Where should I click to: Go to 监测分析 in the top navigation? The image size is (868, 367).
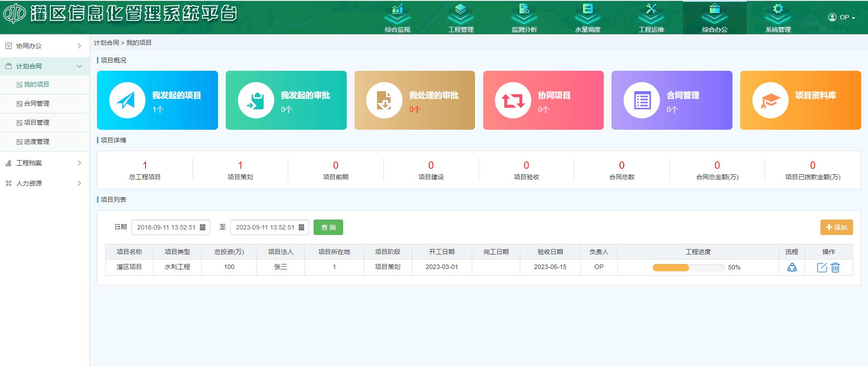tap(524, 17)
